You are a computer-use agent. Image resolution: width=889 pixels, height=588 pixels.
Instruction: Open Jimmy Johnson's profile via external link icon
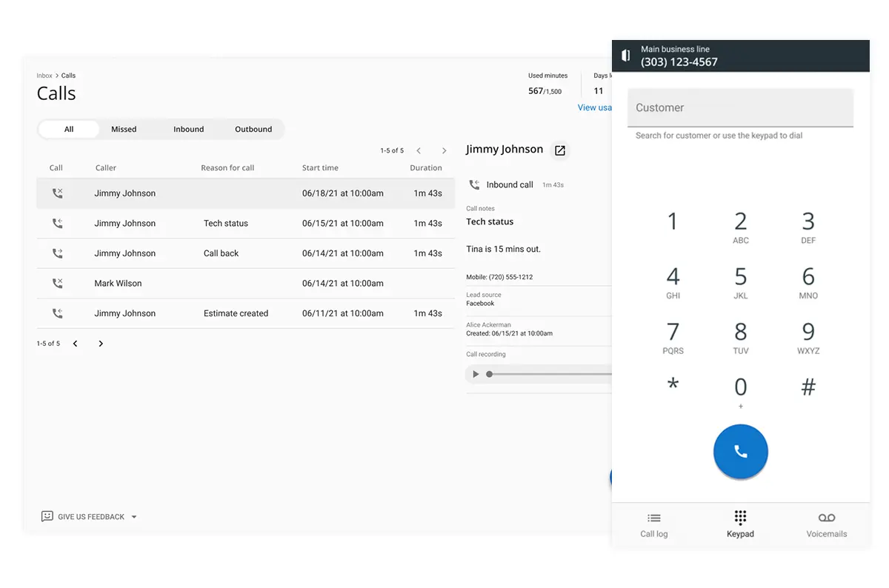point(559,150)
